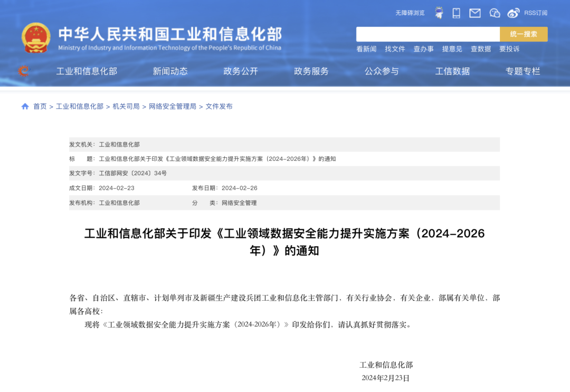The height and width of the screenshot is (392, 570).
Task: Open the RSS订阅 link
Action: click(535, 13)
